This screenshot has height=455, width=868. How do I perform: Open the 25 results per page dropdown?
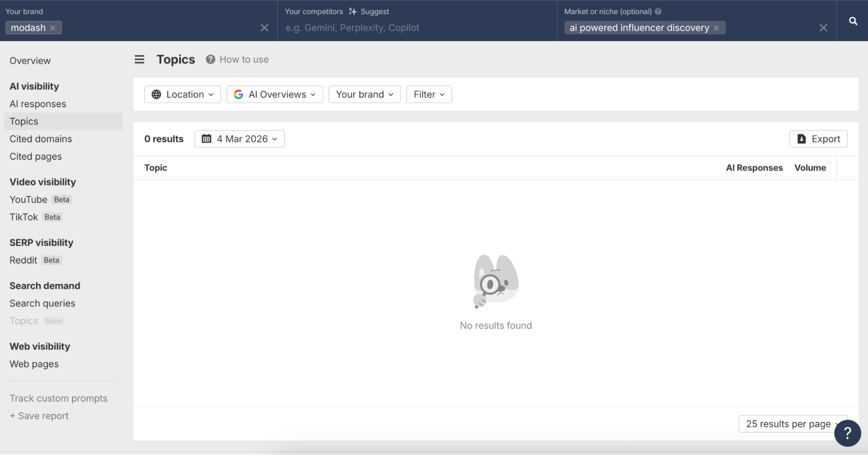[789, 424]
